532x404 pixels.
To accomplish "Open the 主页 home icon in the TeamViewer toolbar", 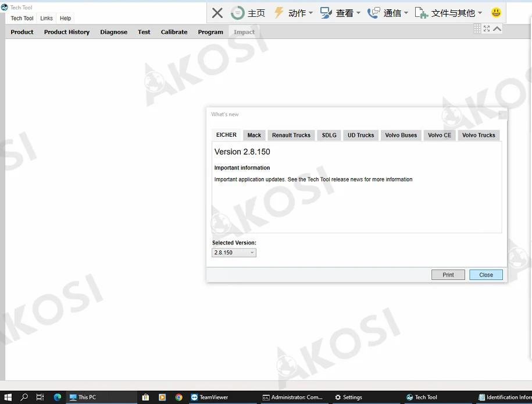I will tap(237, 13).
